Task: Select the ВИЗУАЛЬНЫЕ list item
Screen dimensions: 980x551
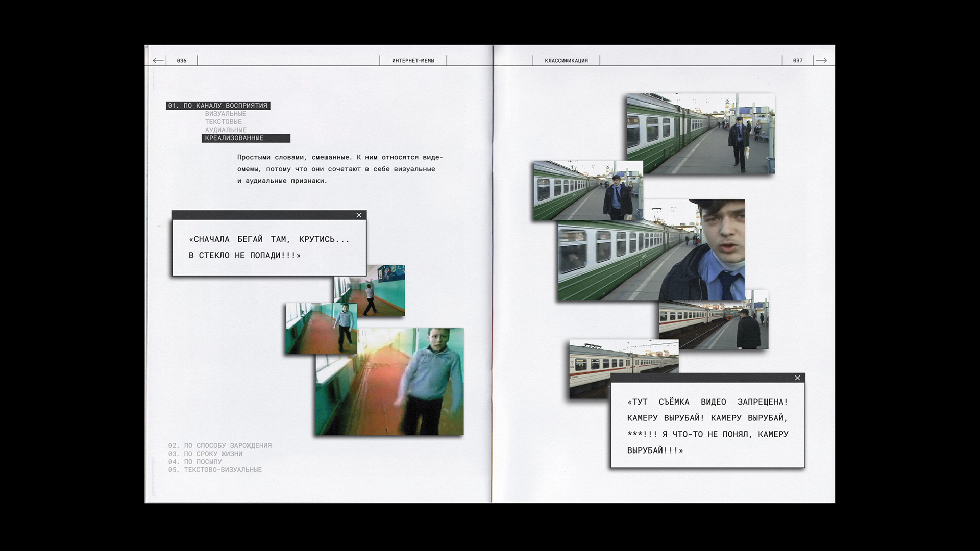Action: (x=226, y=114)
